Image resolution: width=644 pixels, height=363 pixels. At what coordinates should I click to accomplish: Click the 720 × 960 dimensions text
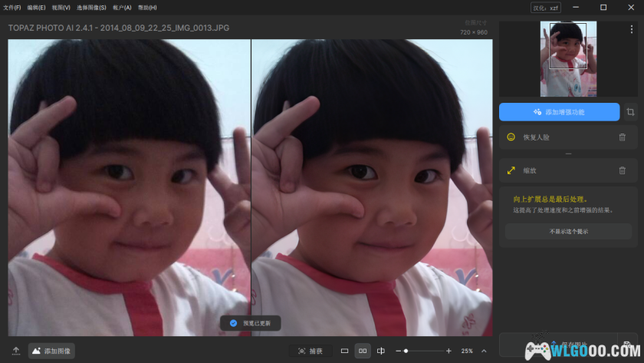coord(474,32)
